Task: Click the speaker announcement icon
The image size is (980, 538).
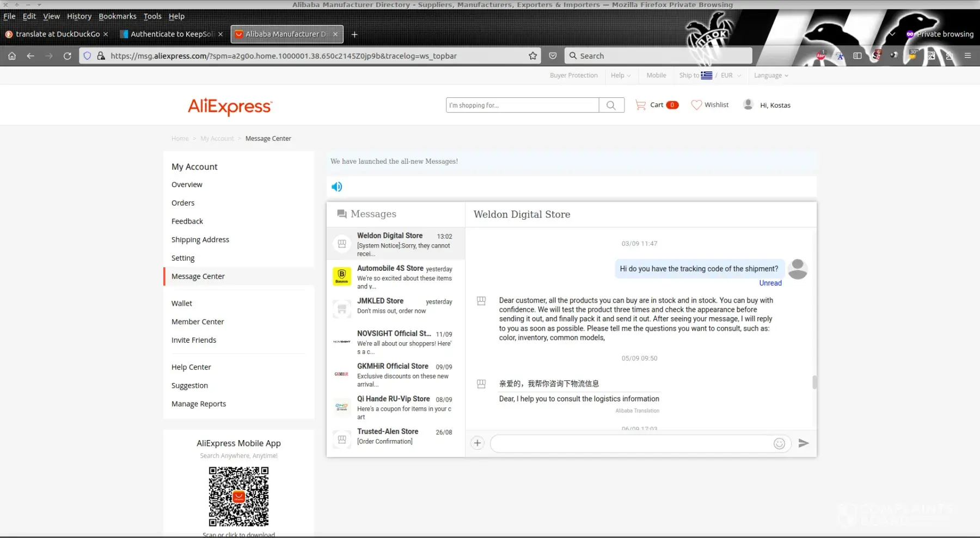Action: [337, 187]
